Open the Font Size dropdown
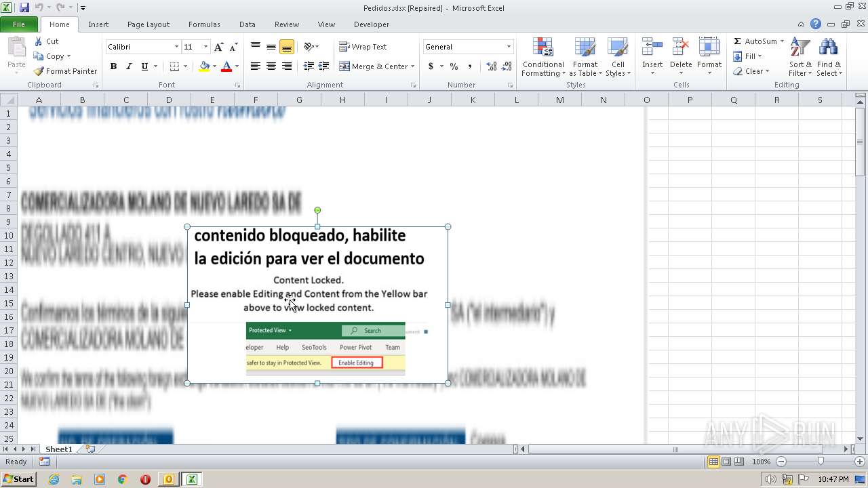Viewport: 868px width, 488px height. point(205,47)
